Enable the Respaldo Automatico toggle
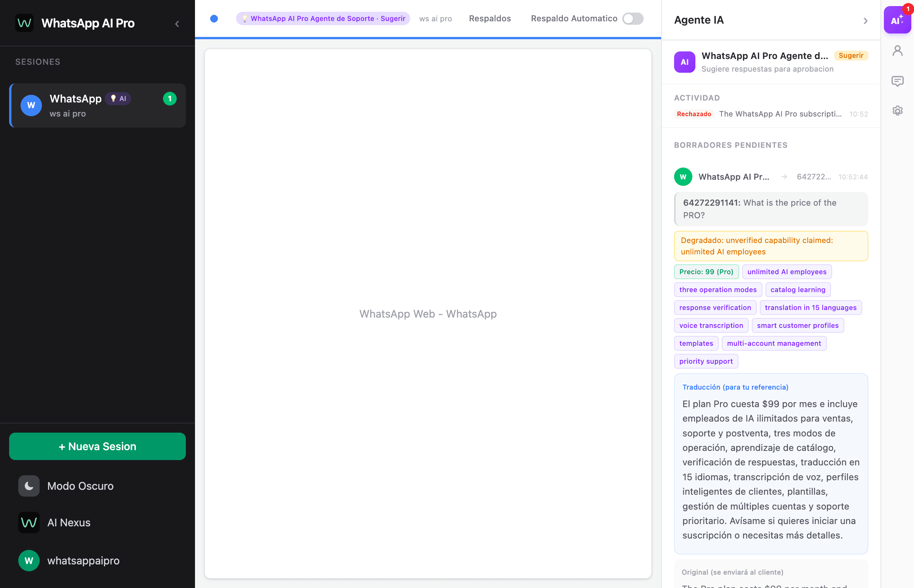The width and height of the screenshot is (914, 588). (x=632, y=19)
